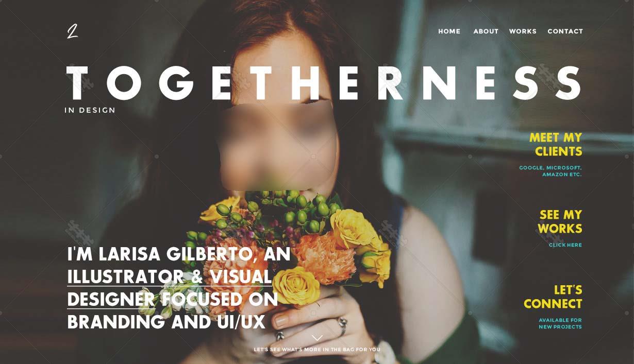Click the BRANDING AND UI/UX text line
This screenshot has height=364, width=634.
coord(166,322)
